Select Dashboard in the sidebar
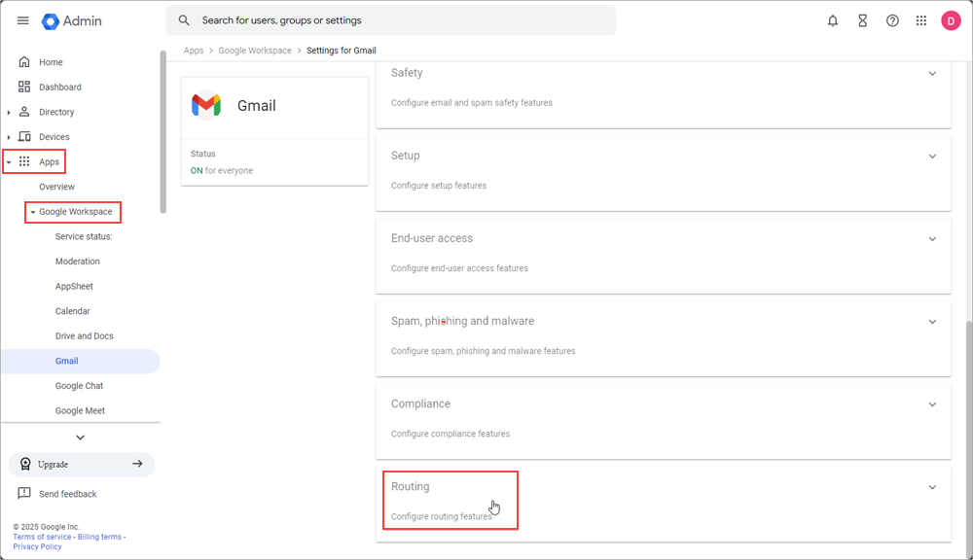Screen dimensions: 973x560 point(60,87)
